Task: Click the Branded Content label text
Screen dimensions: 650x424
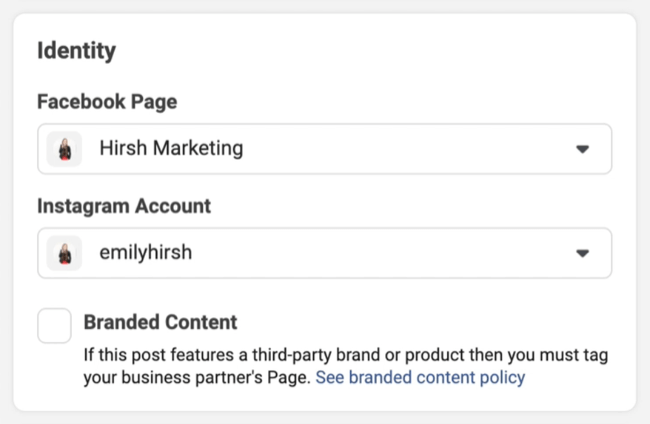Action: coord(161,322)
